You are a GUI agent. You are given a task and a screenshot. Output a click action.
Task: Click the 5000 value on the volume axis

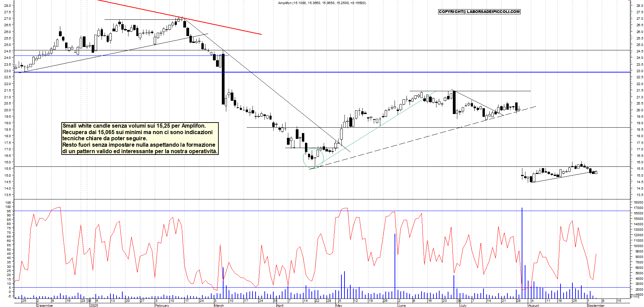(x=639, y=273)
